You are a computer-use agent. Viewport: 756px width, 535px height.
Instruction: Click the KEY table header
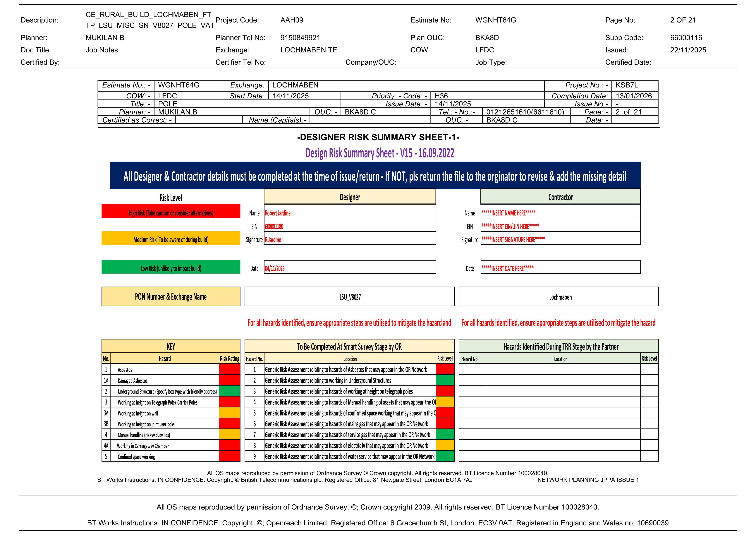[171, 346]
